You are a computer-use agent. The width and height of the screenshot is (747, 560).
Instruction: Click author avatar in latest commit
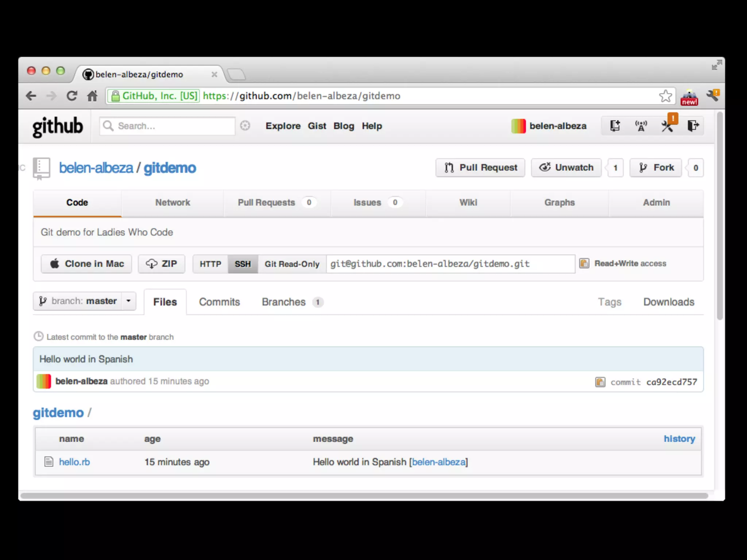(44, 381)
